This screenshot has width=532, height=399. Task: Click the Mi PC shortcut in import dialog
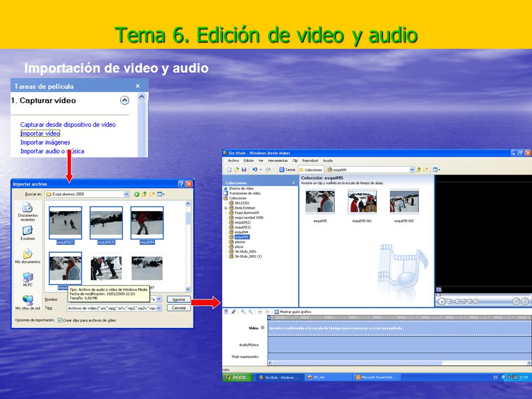coord(28,279)
